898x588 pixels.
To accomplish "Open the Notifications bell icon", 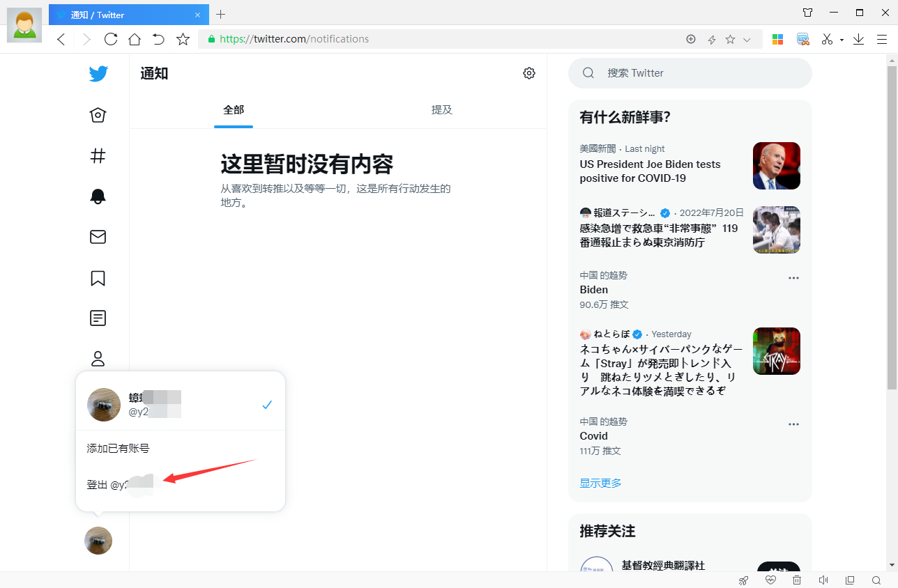I will tap(98, 196).
